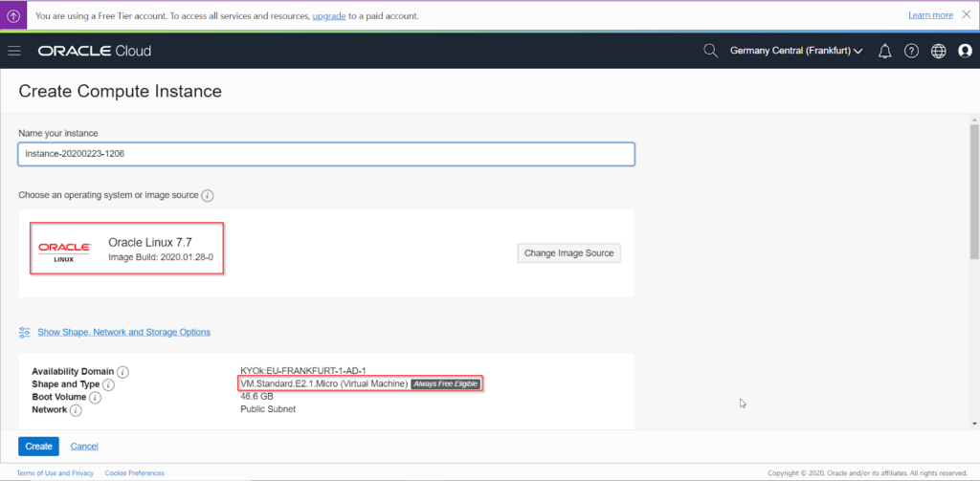Click the Cancel link
This screenshot has width=980, height=481.
pos(84,446)
